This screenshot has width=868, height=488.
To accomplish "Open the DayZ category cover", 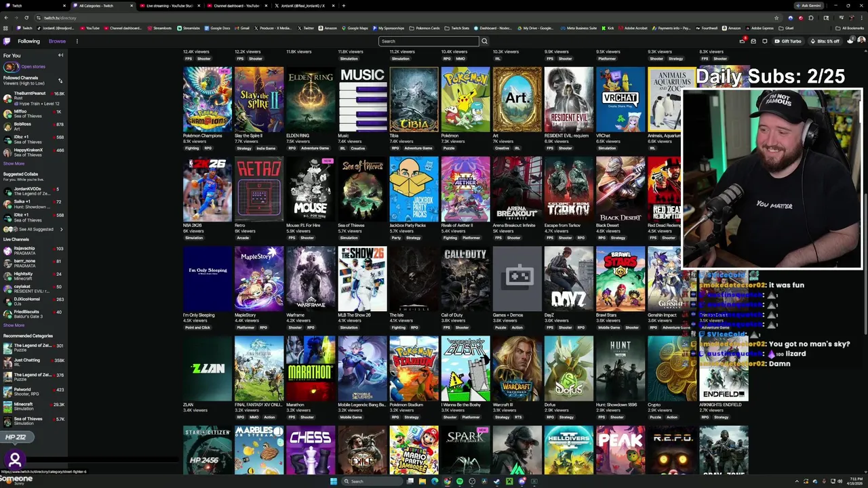I will [568, 279].
